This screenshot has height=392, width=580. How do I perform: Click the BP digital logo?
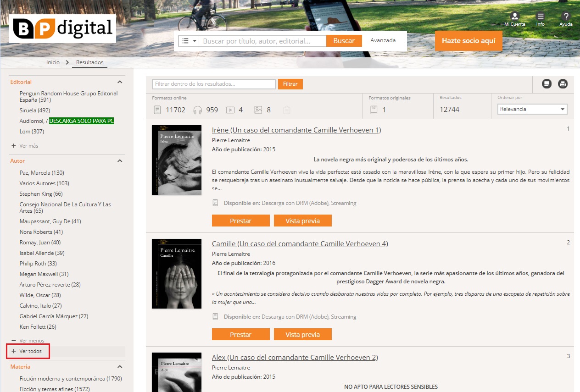(62, 28)
